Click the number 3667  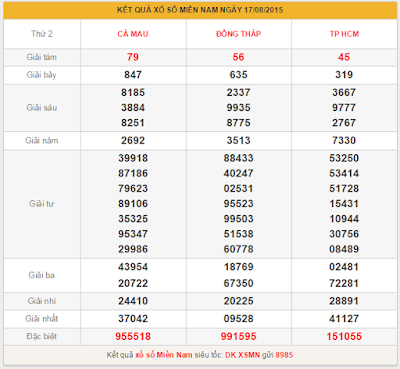344,92
